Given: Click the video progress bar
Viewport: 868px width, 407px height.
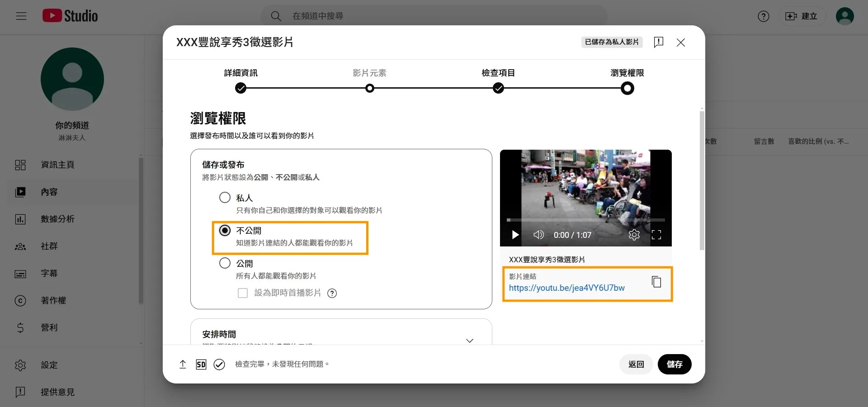Looking at the screenshot, I should (586, 220).
